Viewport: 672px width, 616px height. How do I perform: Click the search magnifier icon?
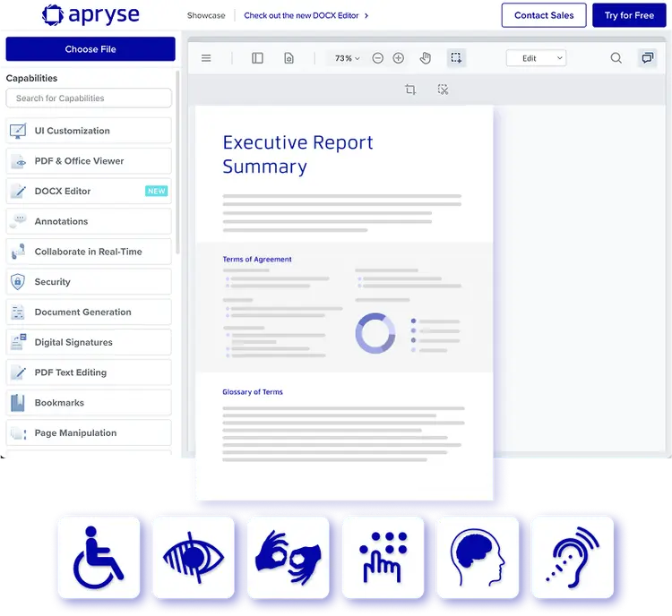click(x=616, y=58)
